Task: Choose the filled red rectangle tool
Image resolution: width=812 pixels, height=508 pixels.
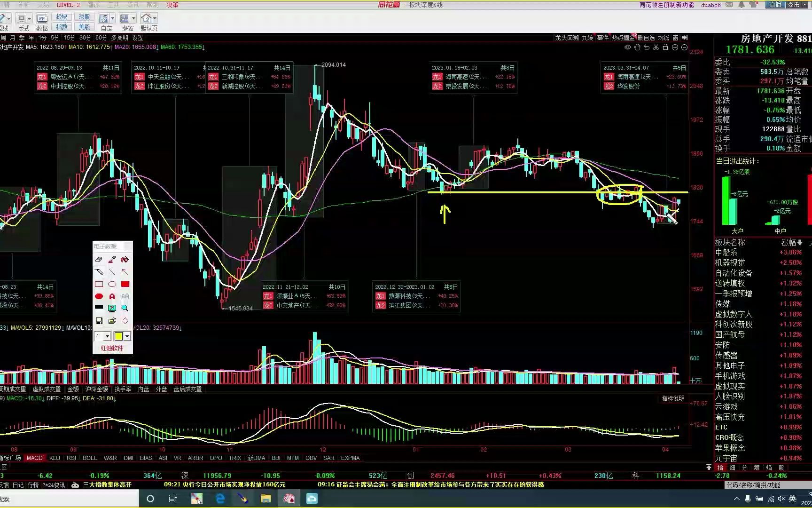Action: click(125, 284)
